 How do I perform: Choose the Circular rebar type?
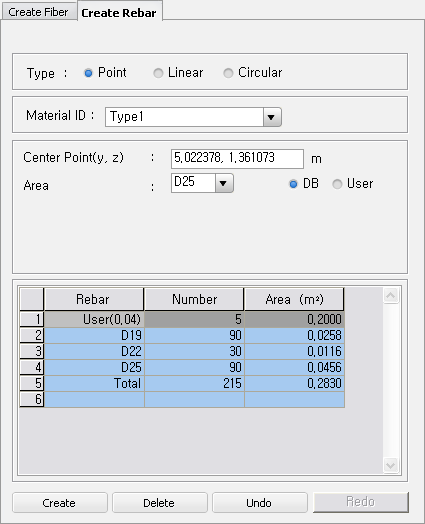(228, 73)
